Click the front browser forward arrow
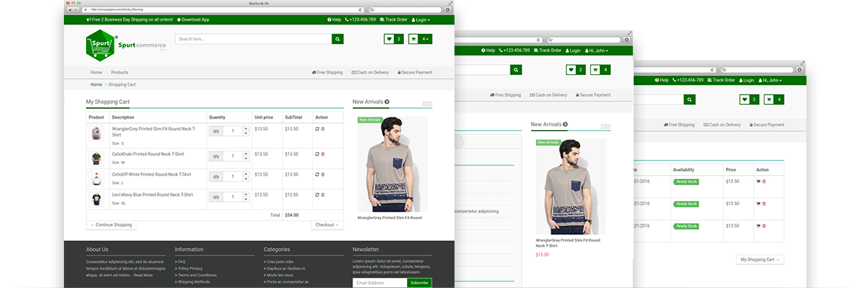The image size is (868, 288). (x=76, y=9)
